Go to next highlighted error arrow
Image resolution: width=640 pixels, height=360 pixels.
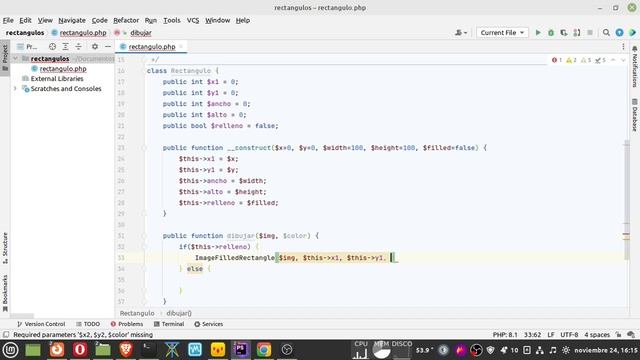[623, 60]
